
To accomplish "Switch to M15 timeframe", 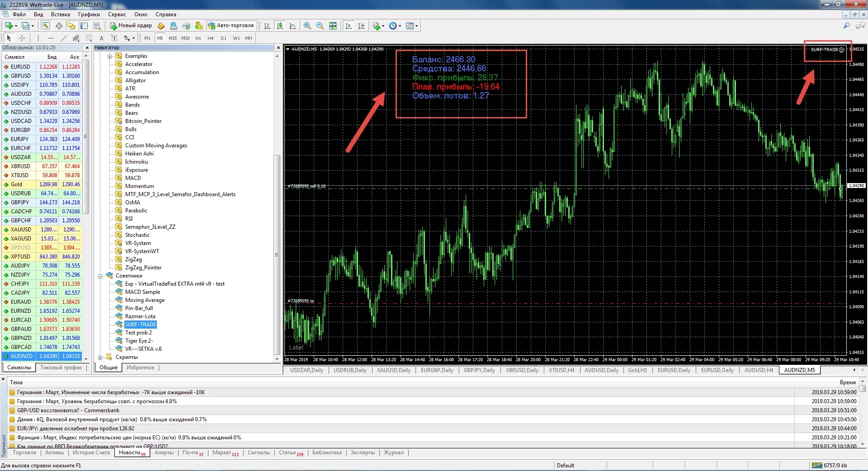I will click(173, 38).
